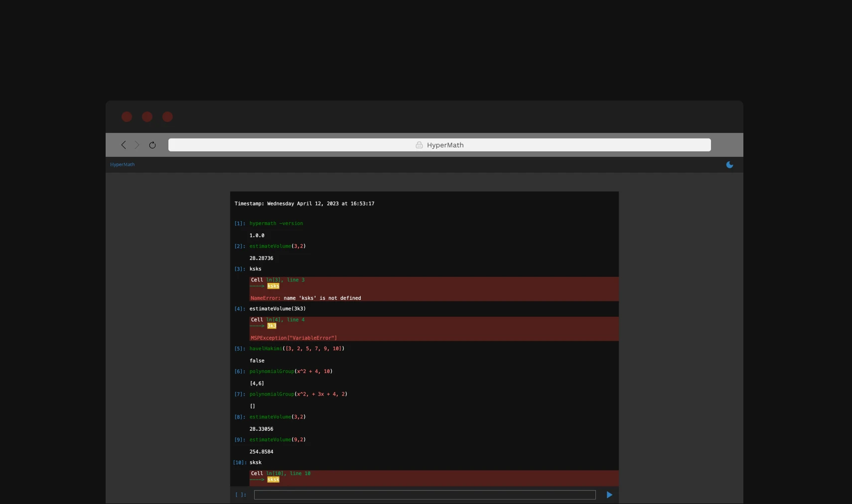
Task: Select the hypermath --version command in cell 1
Action: pos(276,224)
